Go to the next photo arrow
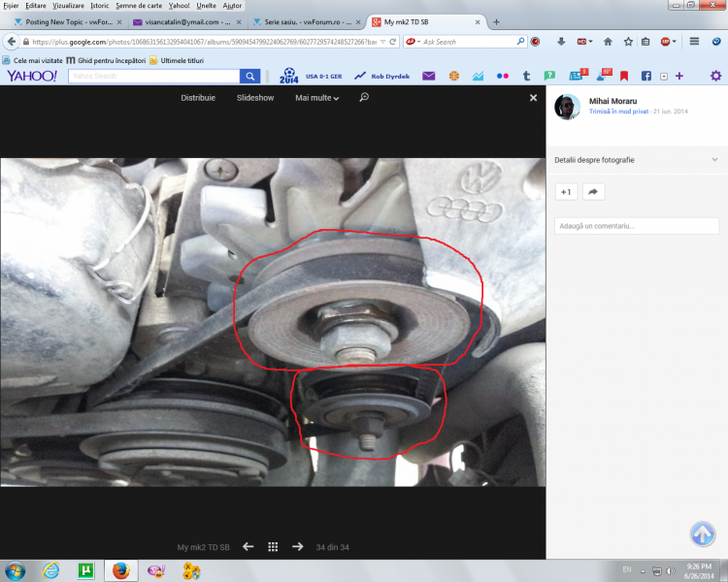The width and height of the screenshot is (728, 582). pyautogui.click(x=298, y=547)
